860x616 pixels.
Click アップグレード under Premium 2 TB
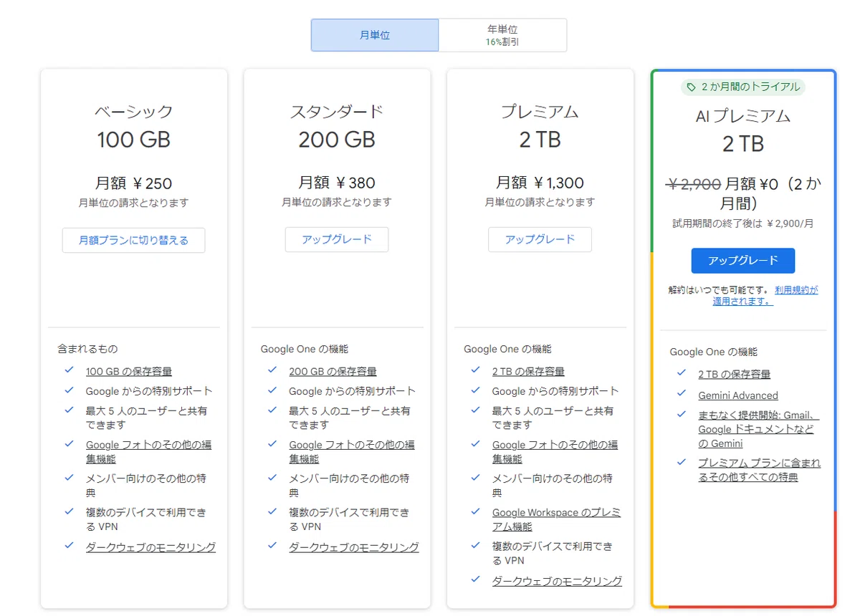[x=540, y=239]
